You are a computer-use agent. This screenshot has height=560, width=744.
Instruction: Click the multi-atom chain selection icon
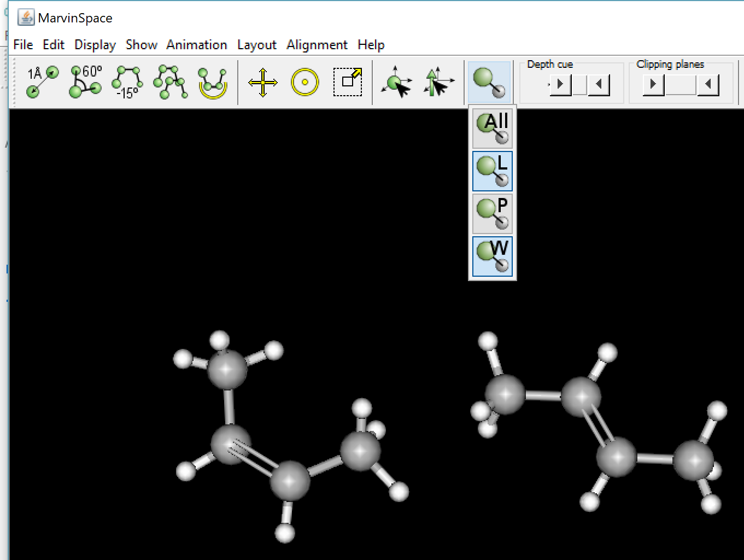[170, 82]
